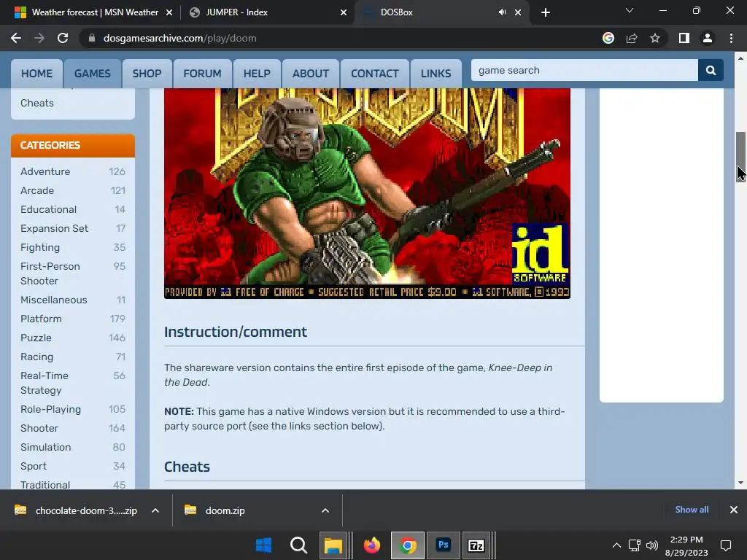Image resolution: width=747 pixels, height=560 pixels.
Task: Expand chocolate-doom zip download options
Action: click(155, 510)
